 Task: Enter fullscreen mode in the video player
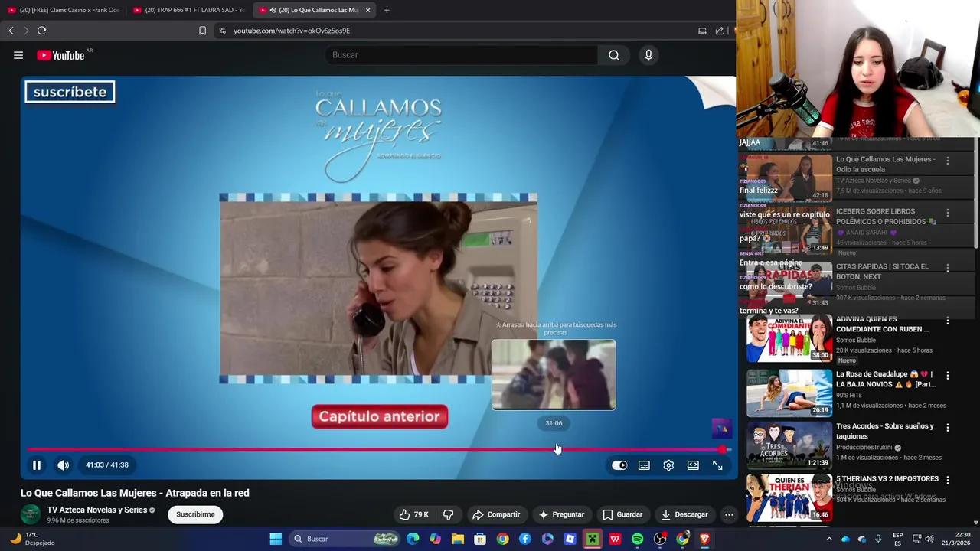click(717, 465)
